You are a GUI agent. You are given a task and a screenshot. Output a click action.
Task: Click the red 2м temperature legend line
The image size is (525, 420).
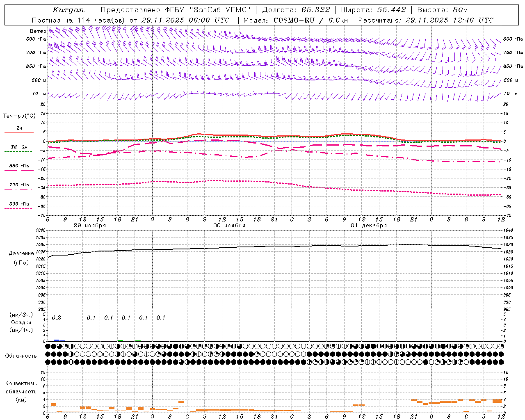(x=19, y=132)
